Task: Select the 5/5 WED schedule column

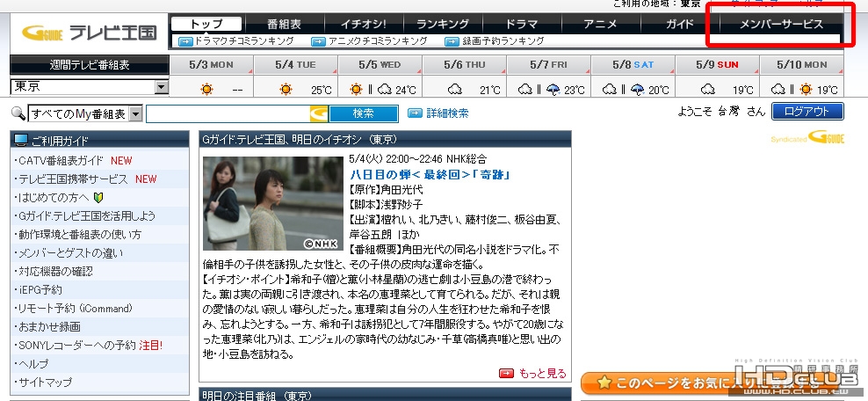Action: pos(380,65)
